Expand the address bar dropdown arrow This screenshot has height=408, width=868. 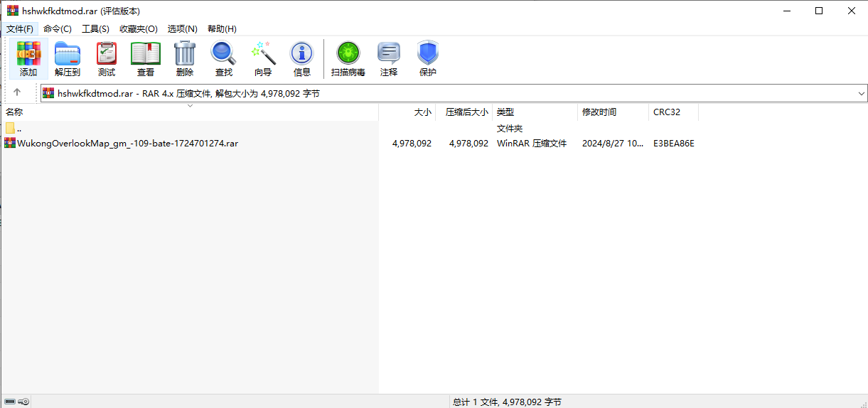click(862, 93)
